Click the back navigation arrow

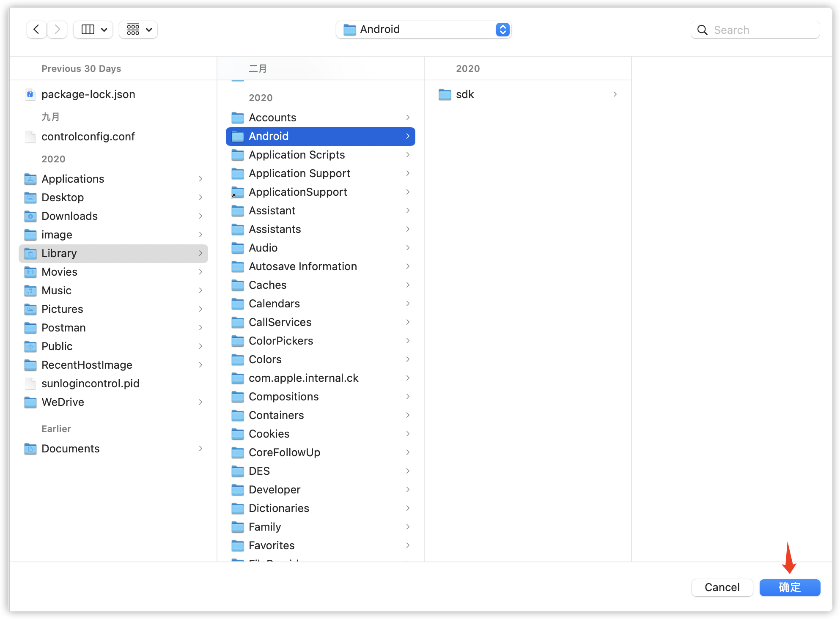37,30
